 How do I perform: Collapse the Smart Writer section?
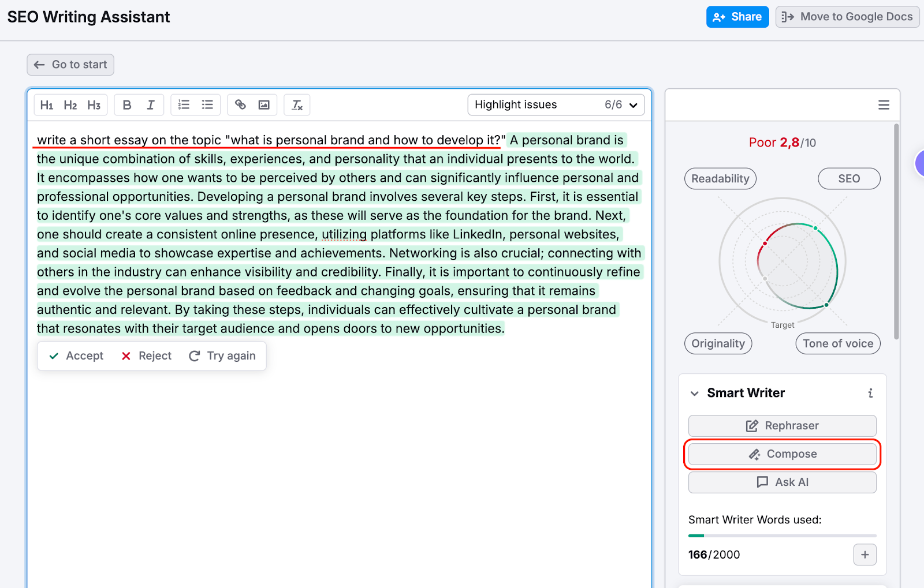694,393
